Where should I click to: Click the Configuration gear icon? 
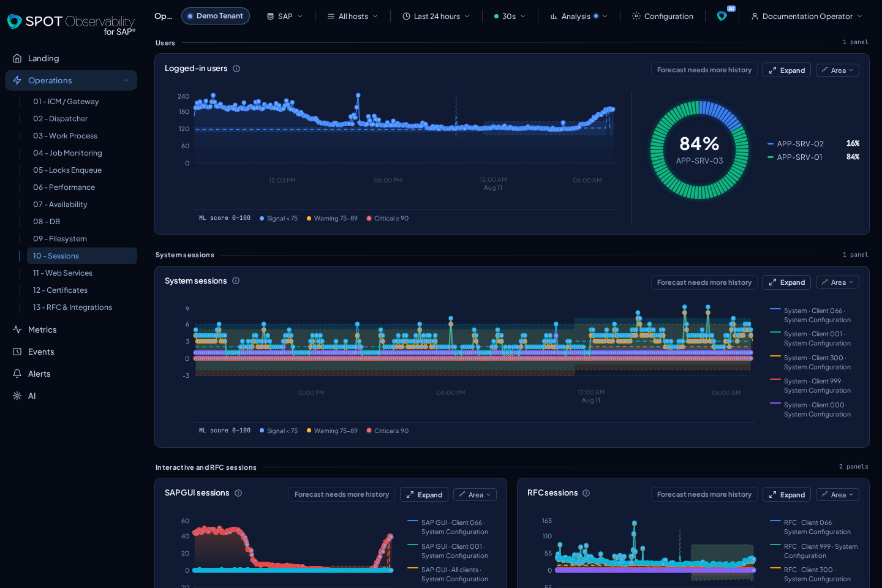pos(636,16)
